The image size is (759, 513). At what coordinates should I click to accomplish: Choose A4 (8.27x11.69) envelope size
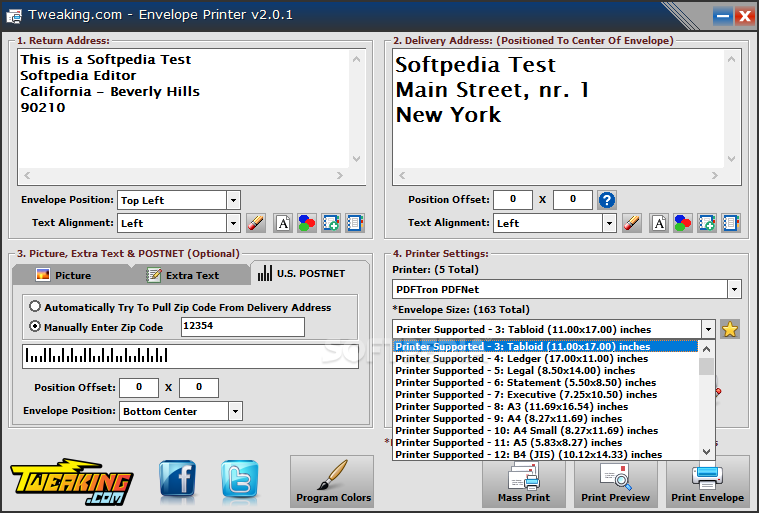click(x=546, y=419)
